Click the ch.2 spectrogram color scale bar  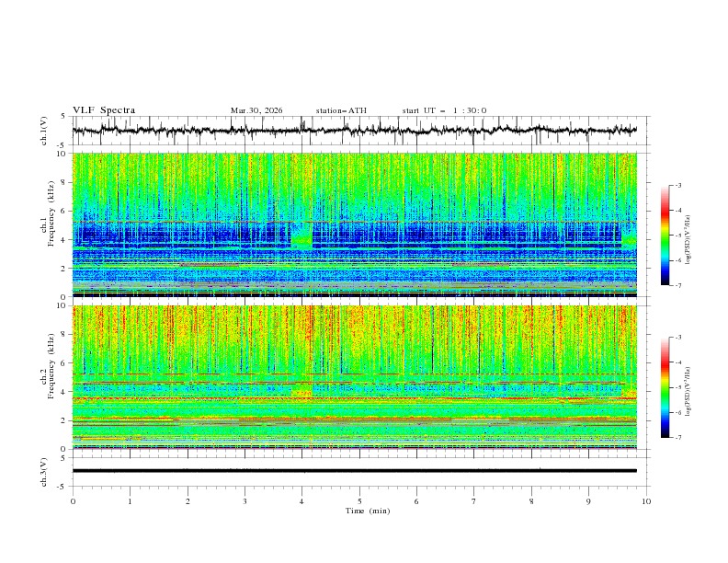[x=665, y=387]
